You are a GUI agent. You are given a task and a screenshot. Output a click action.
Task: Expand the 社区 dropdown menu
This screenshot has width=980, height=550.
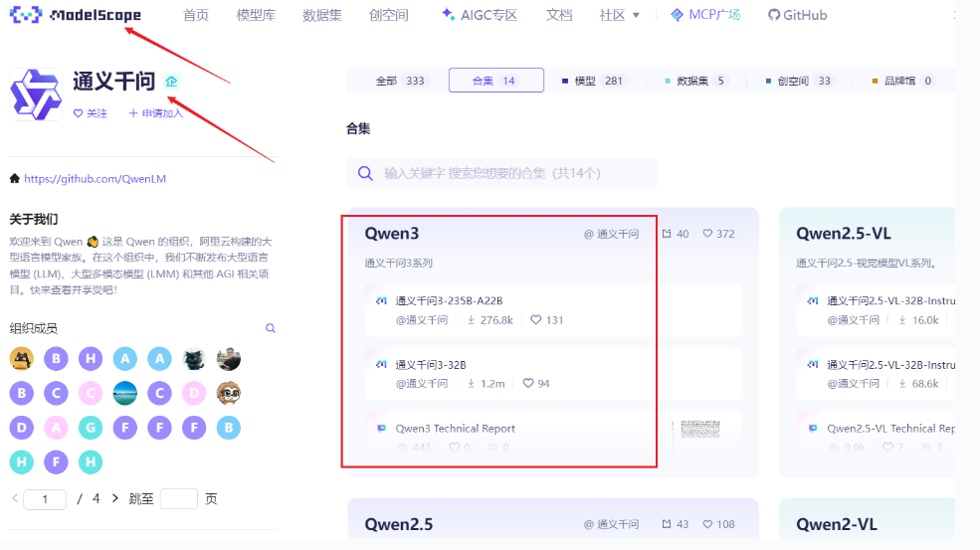[x=619, y=15]
